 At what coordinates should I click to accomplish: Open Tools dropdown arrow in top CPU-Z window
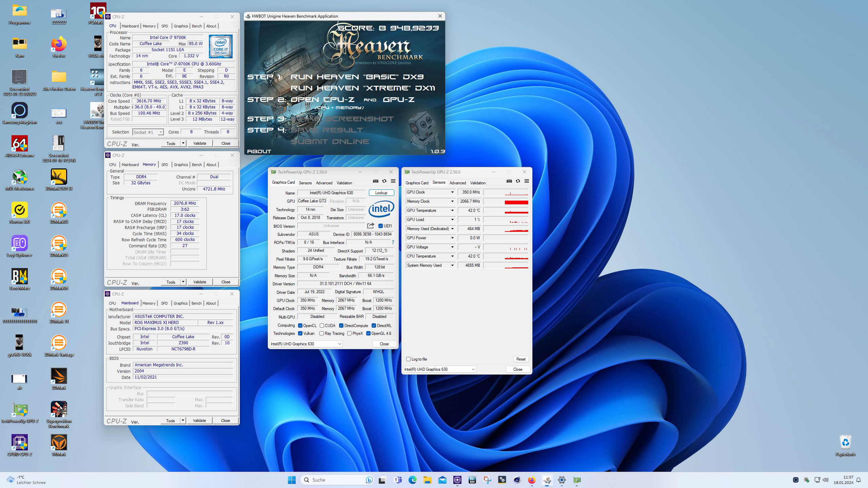[183, 143]
